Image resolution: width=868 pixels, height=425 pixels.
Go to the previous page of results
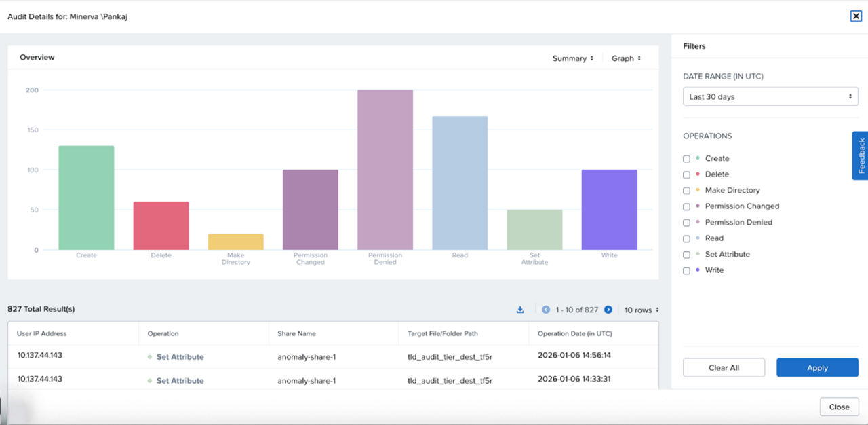[546, 310]
